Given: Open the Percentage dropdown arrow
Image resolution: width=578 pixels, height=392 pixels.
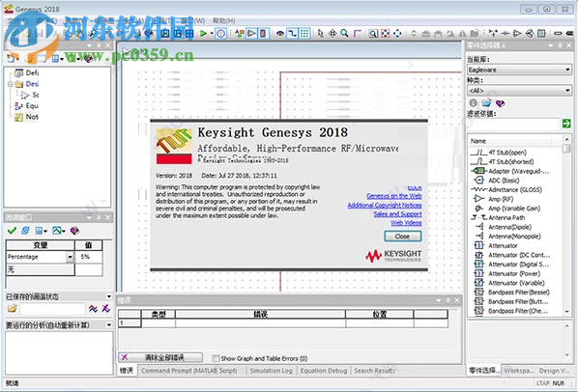Looking at the screenshot, I should [x=70, y=257].
